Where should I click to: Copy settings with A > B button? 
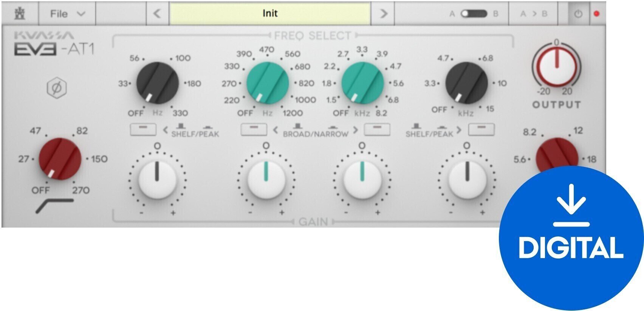pos(534,14)
